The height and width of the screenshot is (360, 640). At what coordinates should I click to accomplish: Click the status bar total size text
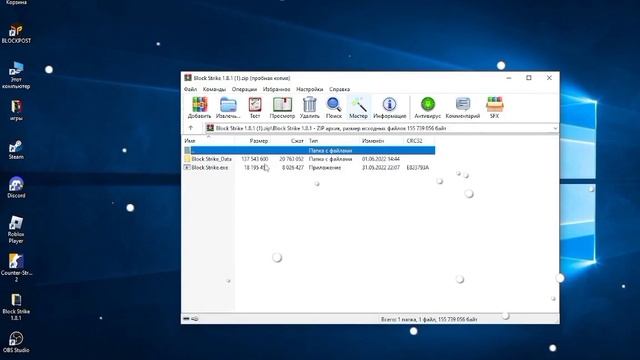tap(429, 319)
